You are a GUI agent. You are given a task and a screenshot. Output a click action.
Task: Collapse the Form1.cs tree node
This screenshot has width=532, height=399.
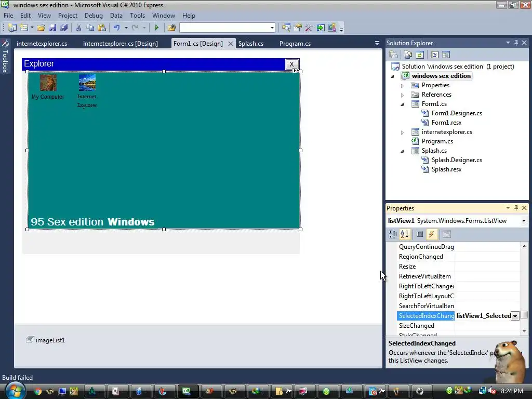[403, 104]
